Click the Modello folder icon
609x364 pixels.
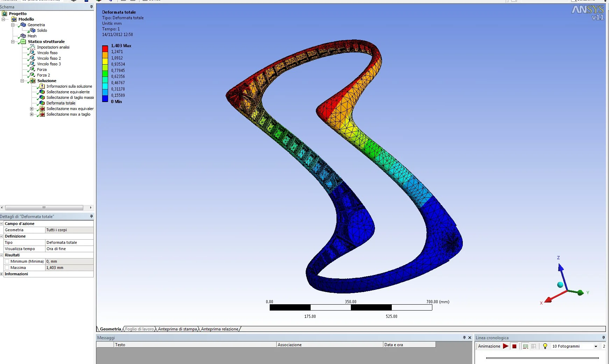click(14, 19)
